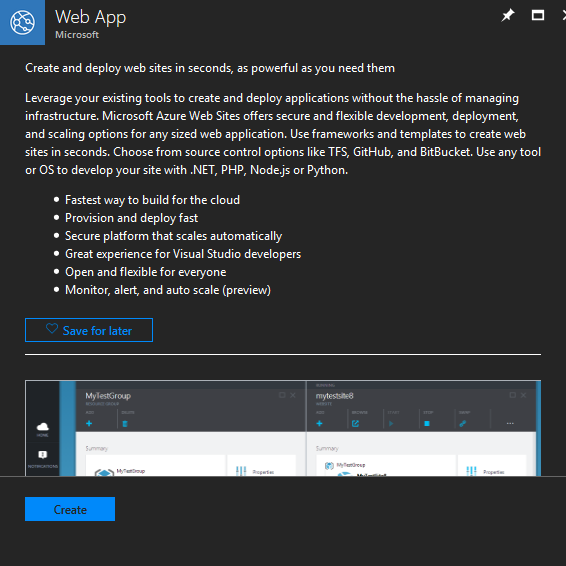
Task: Click the blue Create button
Action: pos(70,509)
